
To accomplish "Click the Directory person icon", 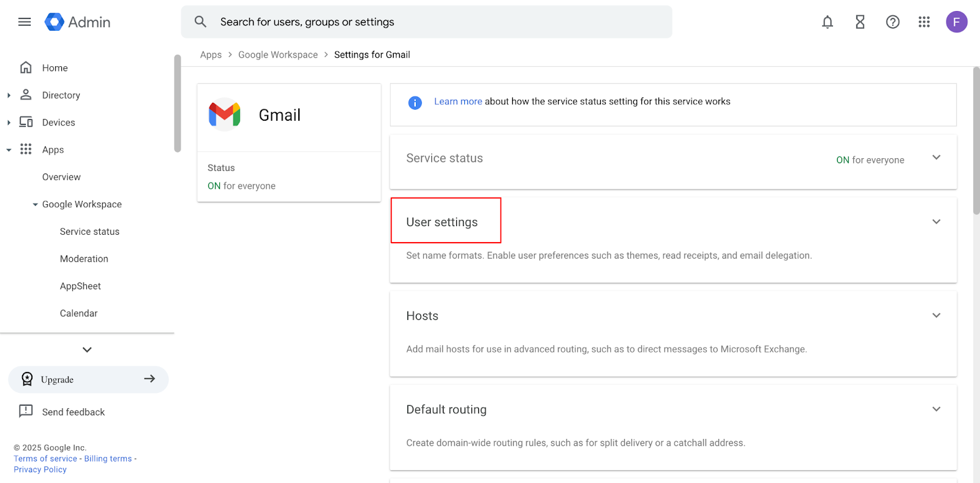I will 26,94.
